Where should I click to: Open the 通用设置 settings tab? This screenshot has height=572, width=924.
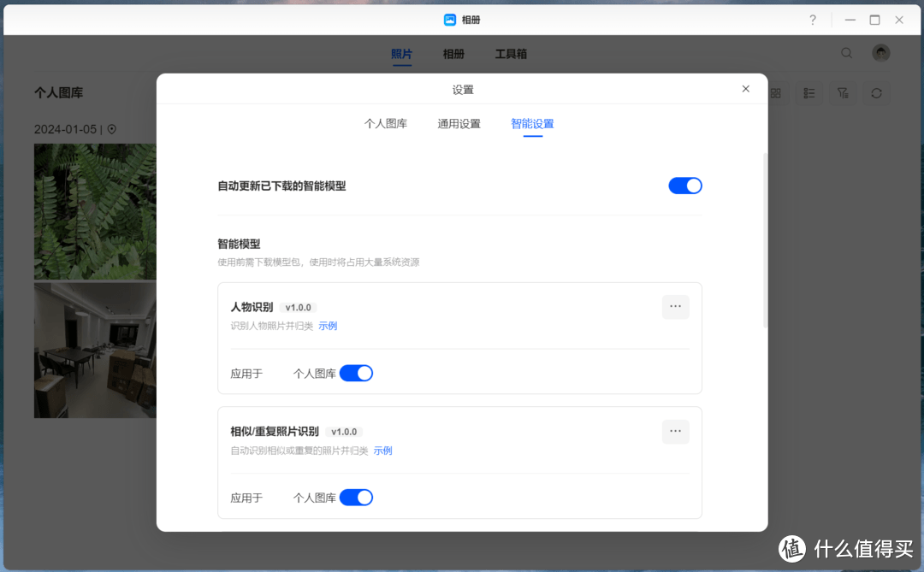[x=459, y=123]
